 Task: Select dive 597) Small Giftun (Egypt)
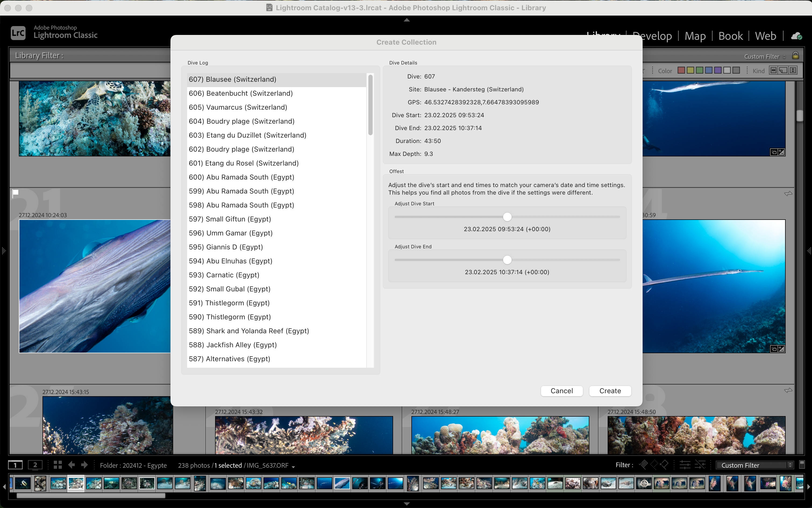276,219
